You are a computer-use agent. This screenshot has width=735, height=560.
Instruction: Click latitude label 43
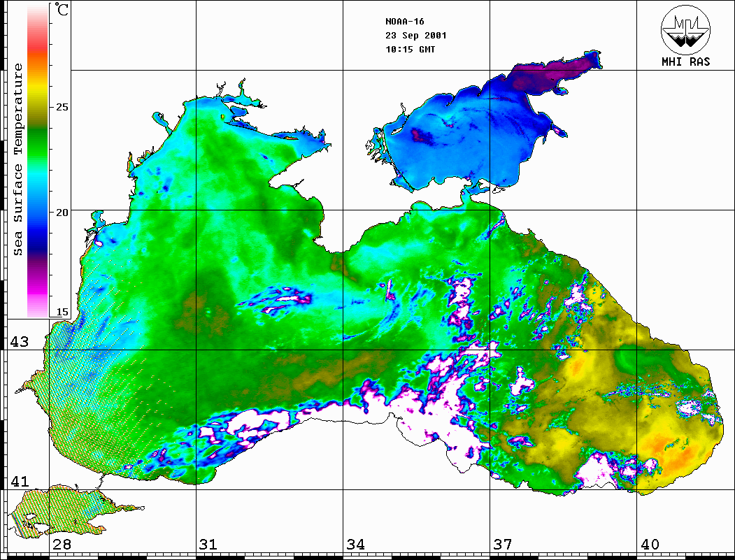tap(17, 342)
